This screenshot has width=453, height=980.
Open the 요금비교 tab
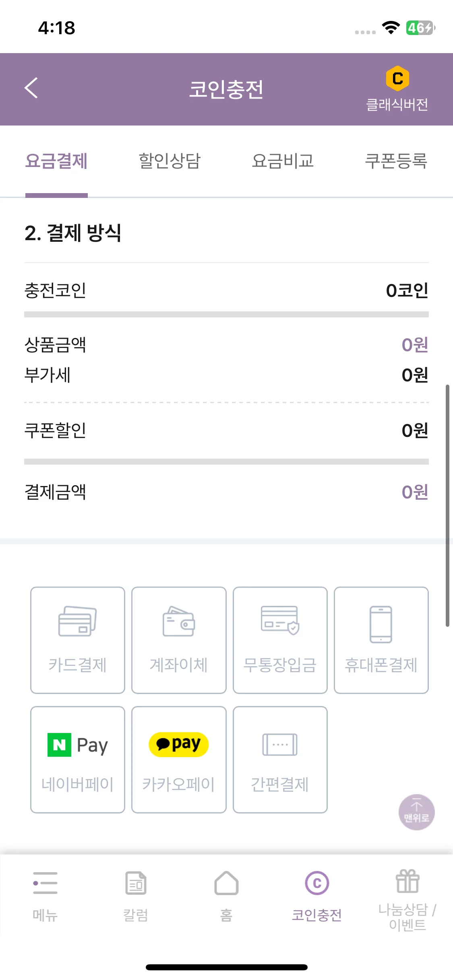click(x=283, y=161)
